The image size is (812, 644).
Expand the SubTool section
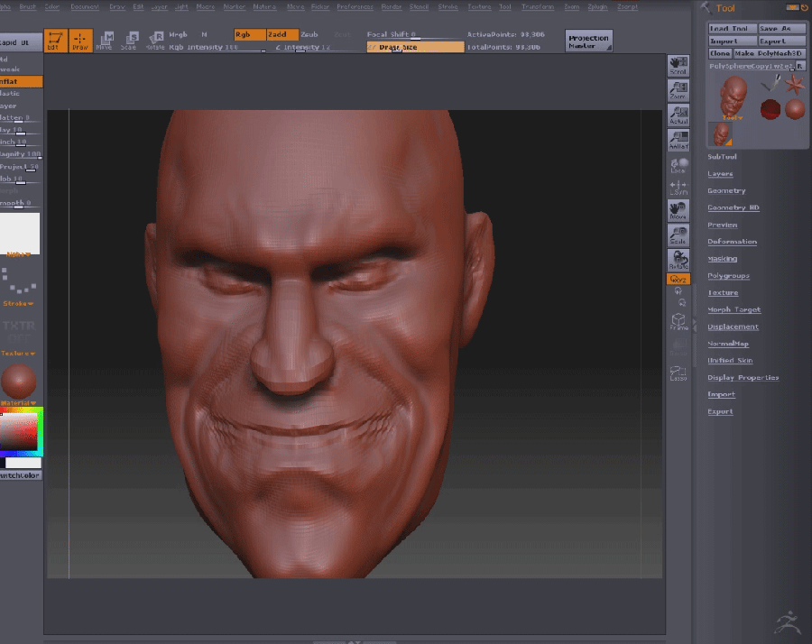click(x=722, y=156)
